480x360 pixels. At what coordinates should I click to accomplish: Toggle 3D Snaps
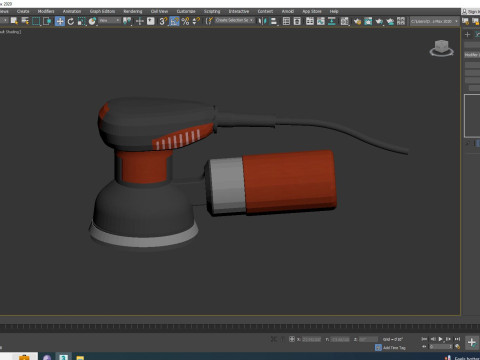tap(163, 21)
